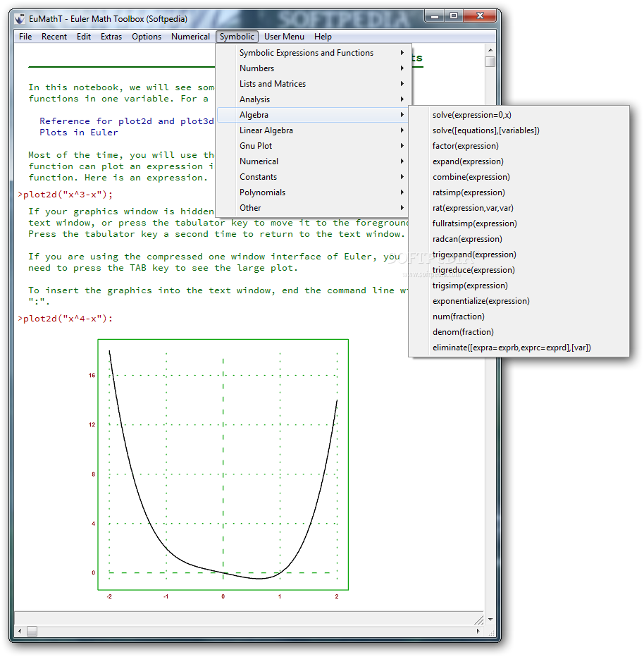Choose rat(expression,var,var)
Image resolution: width=644 pixels, height=657 pixels.
coord(519,208)
